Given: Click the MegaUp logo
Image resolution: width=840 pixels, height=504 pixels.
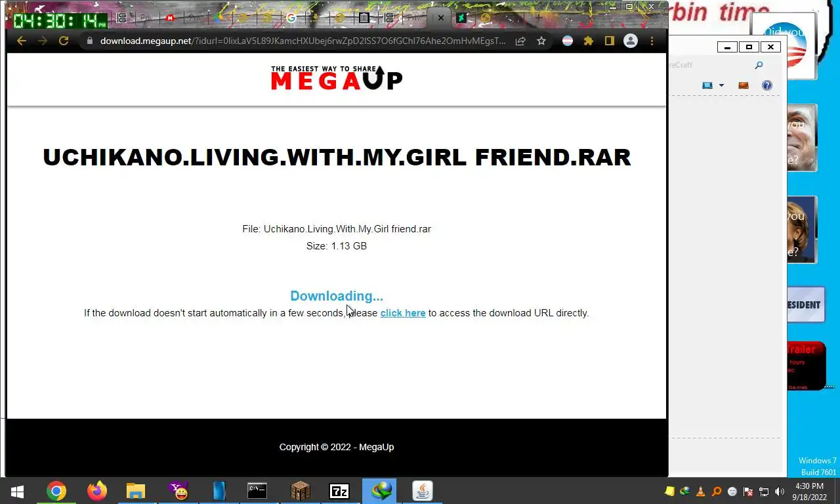Looking at the screenshot, I should click(337, 77).
